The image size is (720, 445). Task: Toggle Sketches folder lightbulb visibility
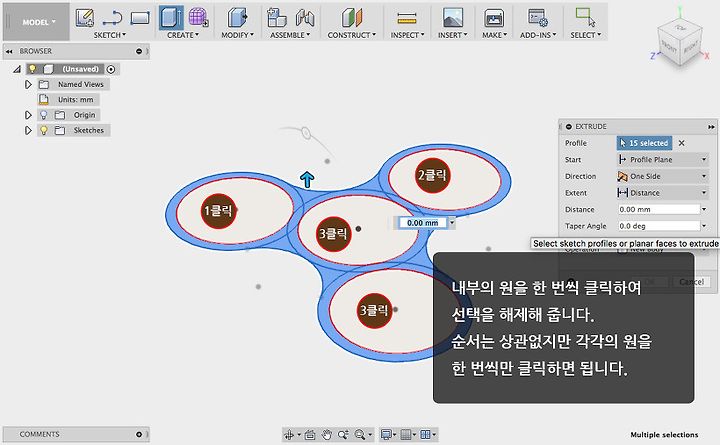[x=44, y=130]
